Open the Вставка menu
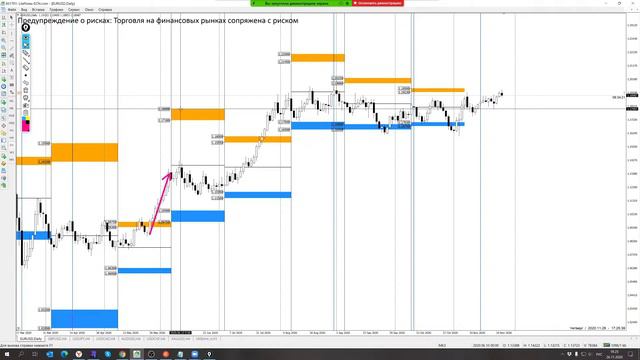This screenshot has height=360, width=640. pos(38,9)
